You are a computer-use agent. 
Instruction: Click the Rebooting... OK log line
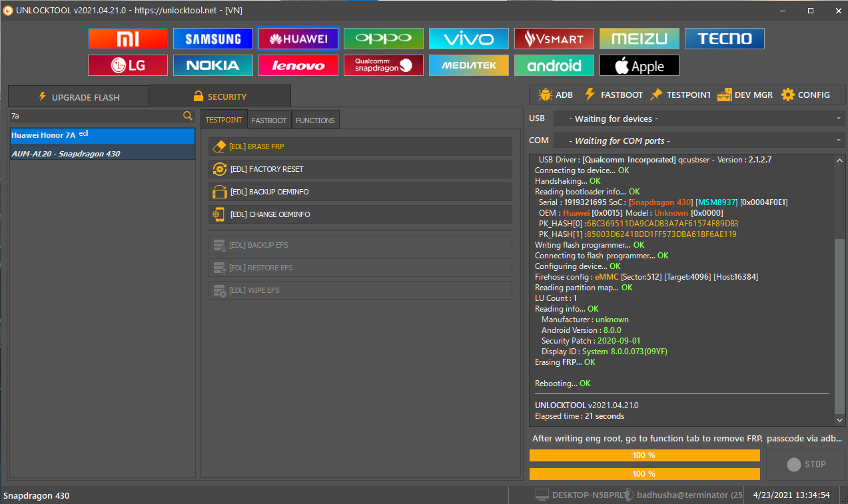(562, 383)
